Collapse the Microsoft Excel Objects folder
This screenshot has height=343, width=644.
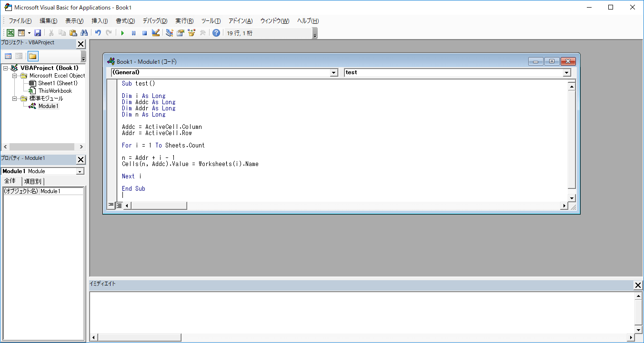coord(14,76)
